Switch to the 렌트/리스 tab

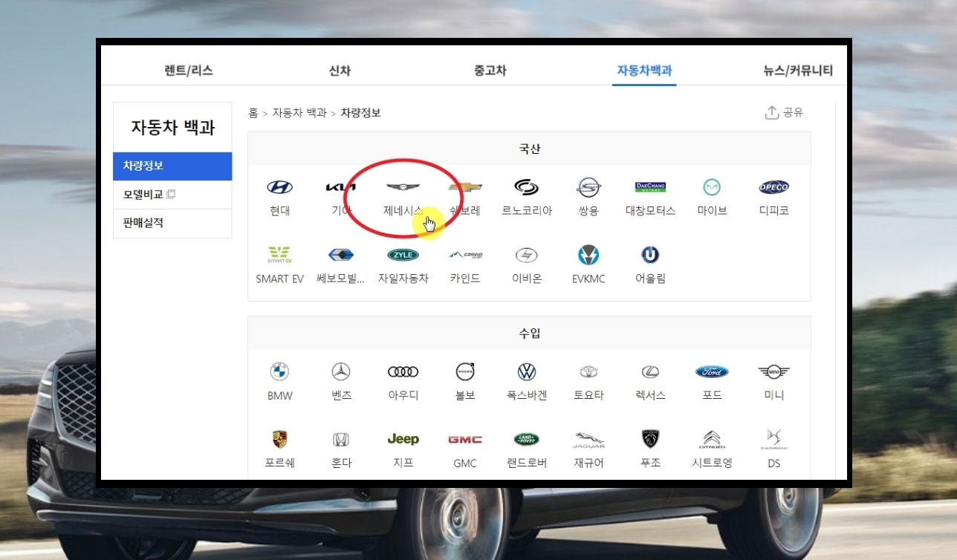pyautogui.click(x=189, y=71)
